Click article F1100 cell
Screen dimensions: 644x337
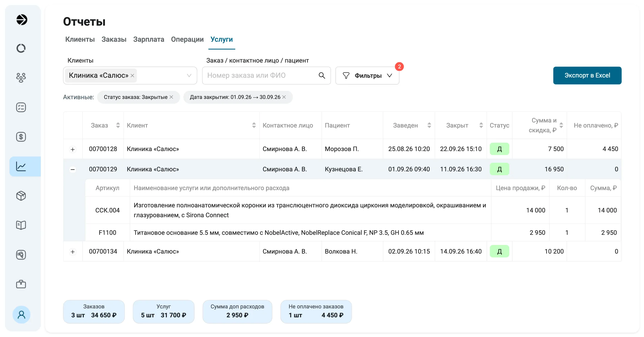[107, 233]
